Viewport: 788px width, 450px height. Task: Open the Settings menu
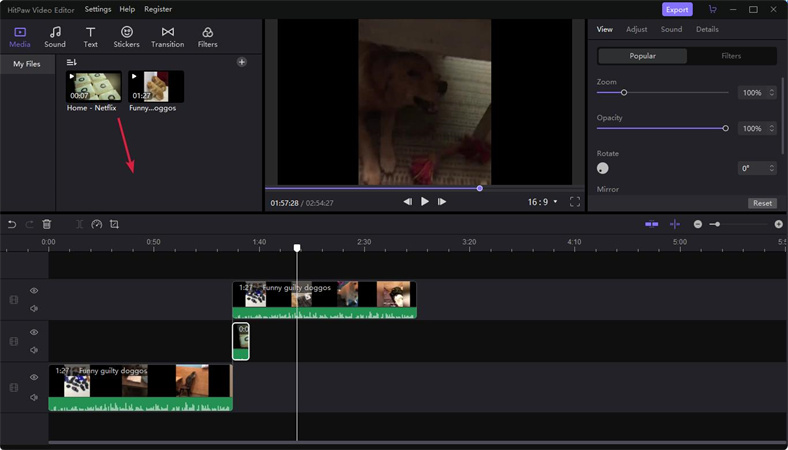(98, 9)
